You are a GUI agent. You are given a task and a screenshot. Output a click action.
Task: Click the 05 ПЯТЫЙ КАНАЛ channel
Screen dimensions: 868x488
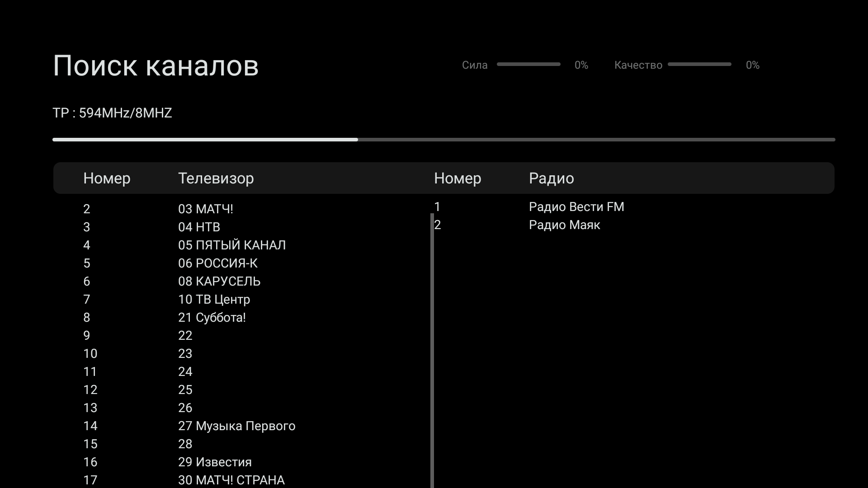tap(232, 245)
